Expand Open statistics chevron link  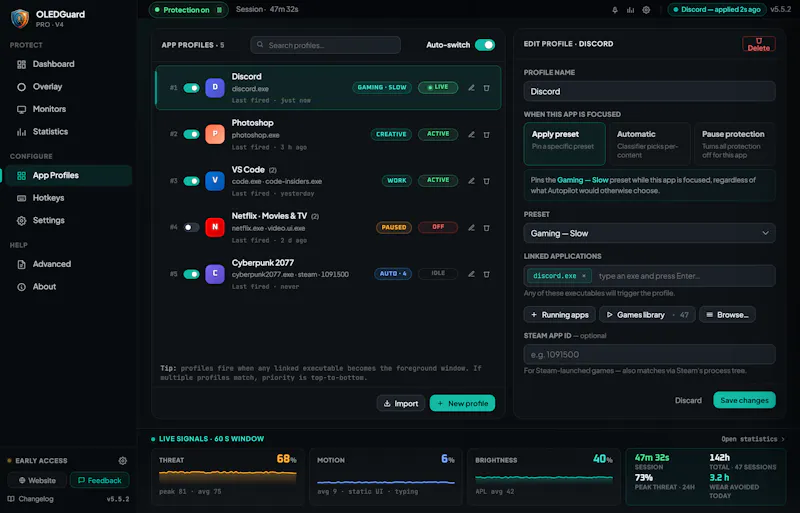[x=753, y=439]
